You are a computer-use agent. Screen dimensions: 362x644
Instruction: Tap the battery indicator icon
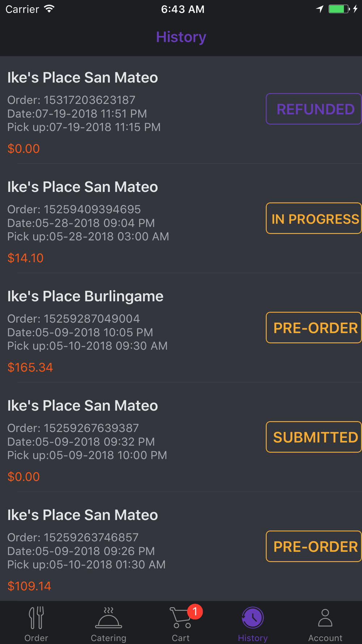tap(339, 9)
